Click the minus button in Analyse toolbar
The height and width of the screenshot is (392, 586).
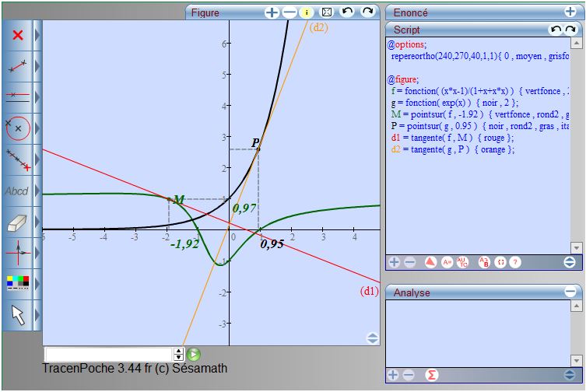pyautogui.click(x=409, y=374)
